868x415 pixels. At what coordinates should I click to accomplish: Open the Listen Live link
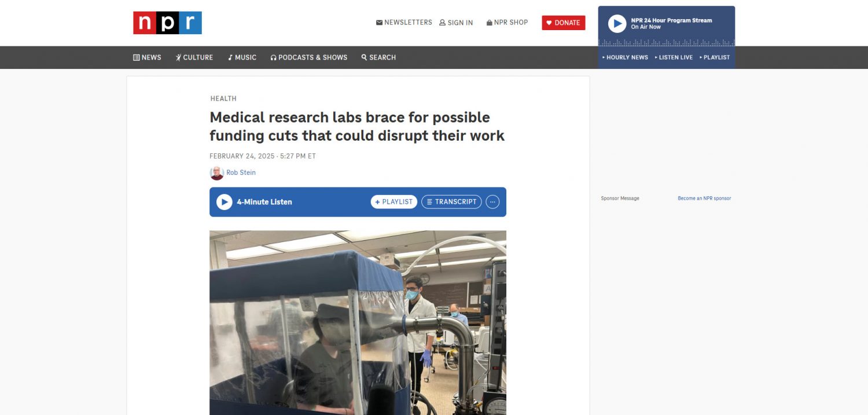674,57
